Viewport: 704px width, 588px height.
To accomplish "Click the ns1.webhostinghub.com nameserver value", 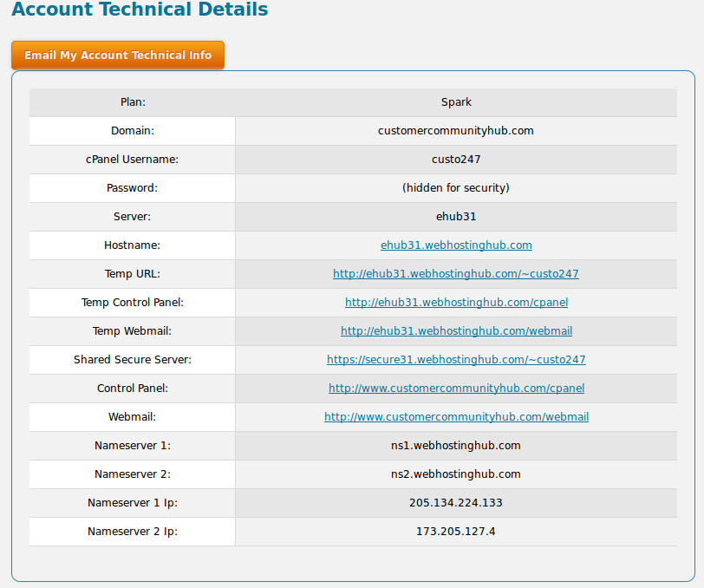I will (456, 446).
